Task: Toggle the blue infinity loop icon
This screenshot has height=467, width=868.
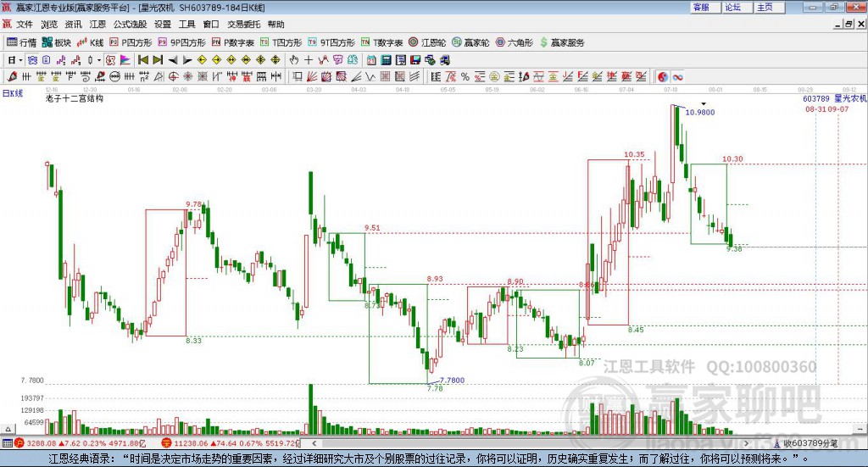Action: [x=677, y=77]
